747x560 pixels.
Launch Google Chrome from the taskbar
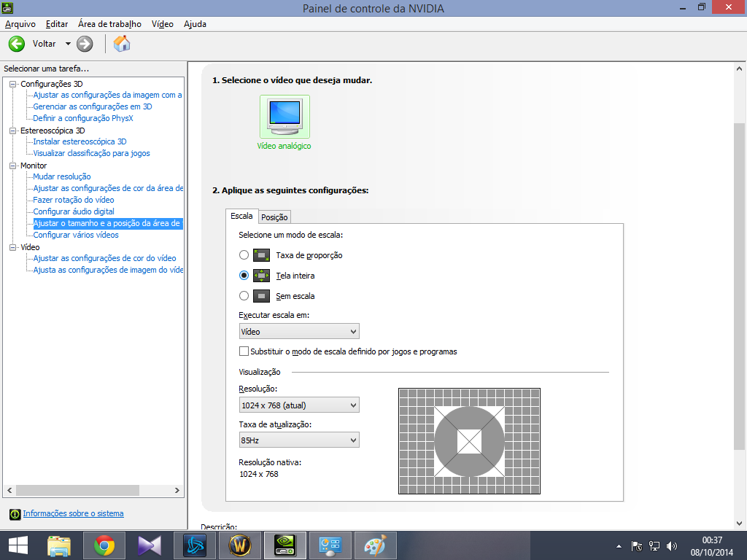click(104, 545)
